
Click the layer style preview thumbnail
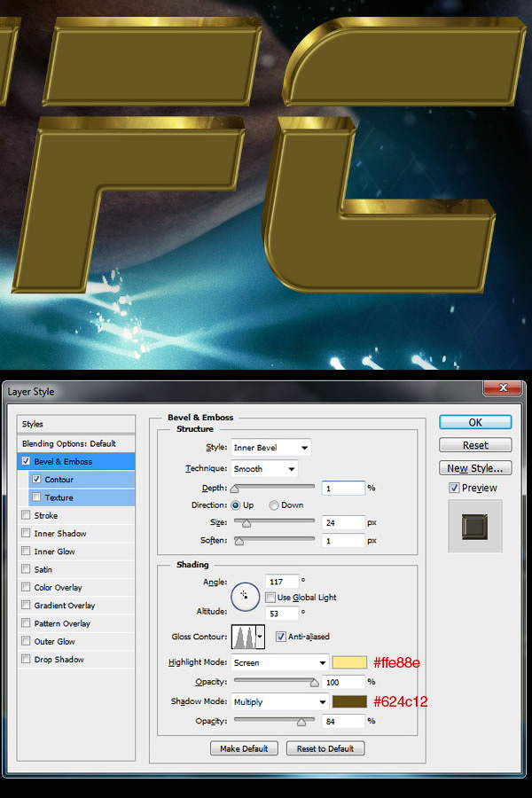(474, 526)
